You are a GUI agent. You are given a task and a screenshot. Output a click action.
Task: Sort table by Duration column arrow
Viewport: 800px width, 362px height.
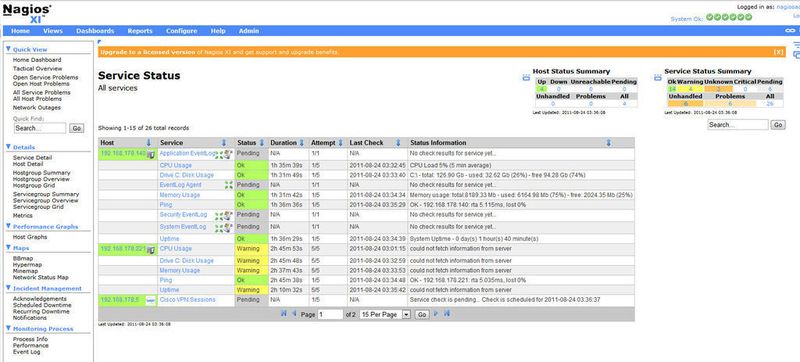[302, 143]
